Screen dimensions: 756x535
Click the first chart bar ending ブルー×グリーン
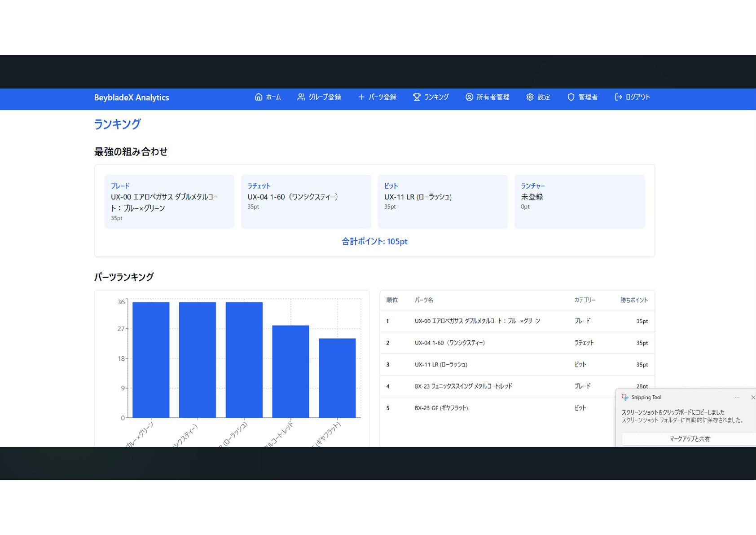(151, 360)
